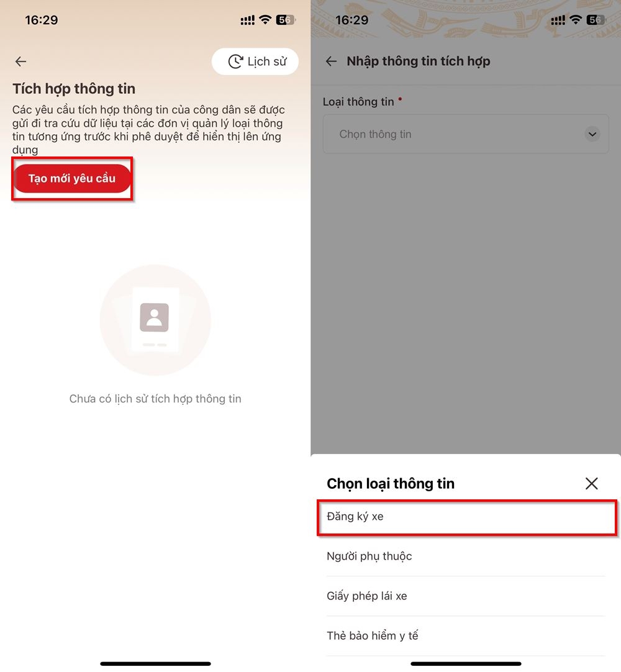Select Đăng ký xe option
The width and height of the screenshot is (621, 672).
pos(467,517)
